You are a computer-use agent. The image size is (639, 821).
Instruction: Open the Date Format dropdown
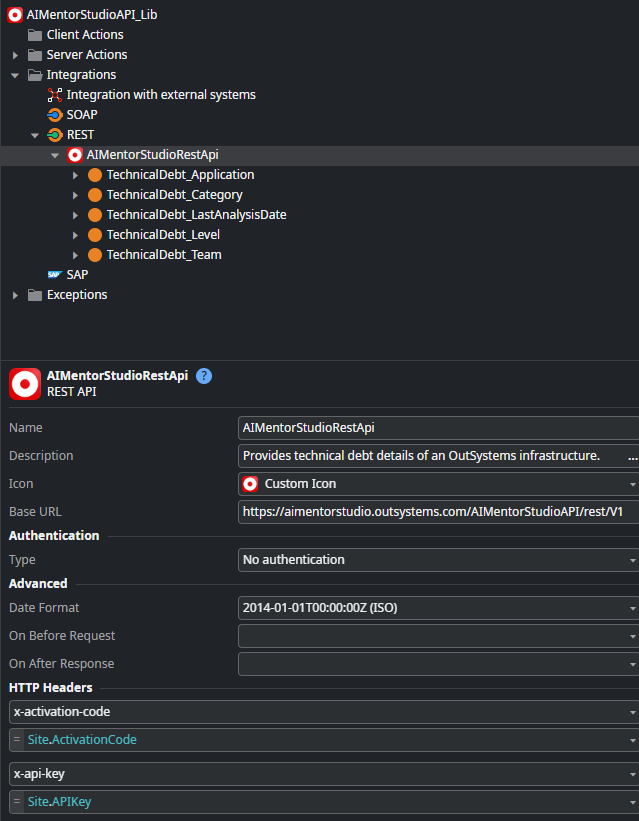click(630, 607)
